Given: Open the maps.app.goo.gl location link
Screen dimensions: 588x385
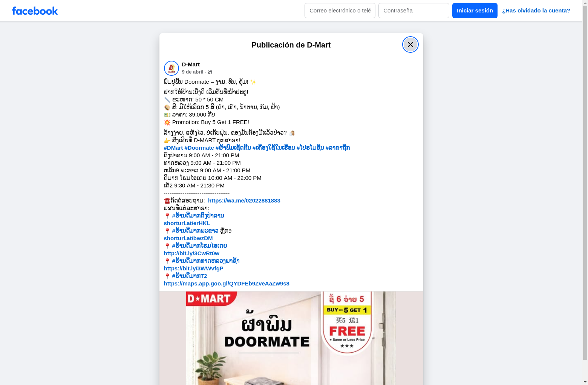Looking at the screenshot, I should pos(227,284).
